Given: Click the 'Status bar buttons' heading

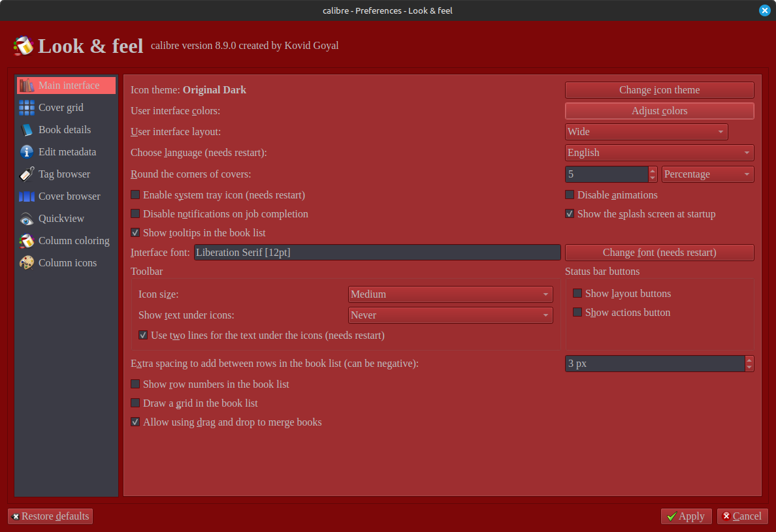Looking at the screenshot, I should click(x=602, y=272).
